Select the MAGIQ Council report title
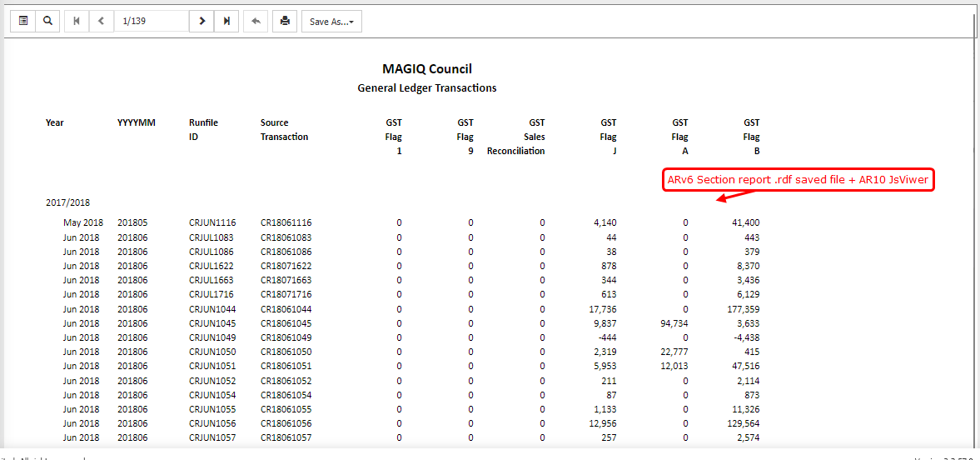Viewport: 980px width, 460px height. (x=427, y=69)
